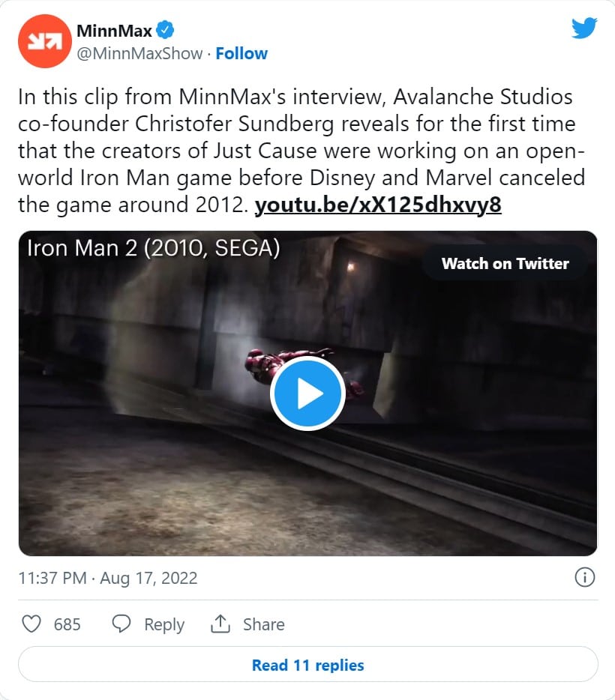615x700 pixels.
Task: Click Watch on Twitter button
Action: 505,263
